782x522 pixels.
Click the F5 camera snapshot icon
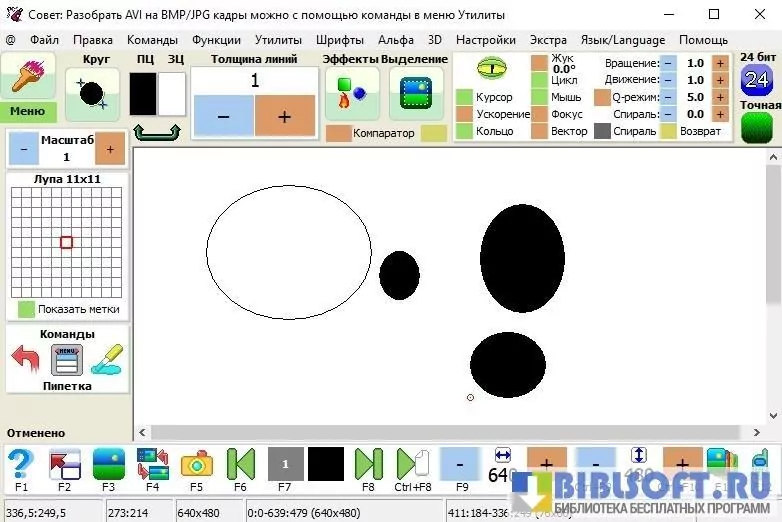pos(196,464)
